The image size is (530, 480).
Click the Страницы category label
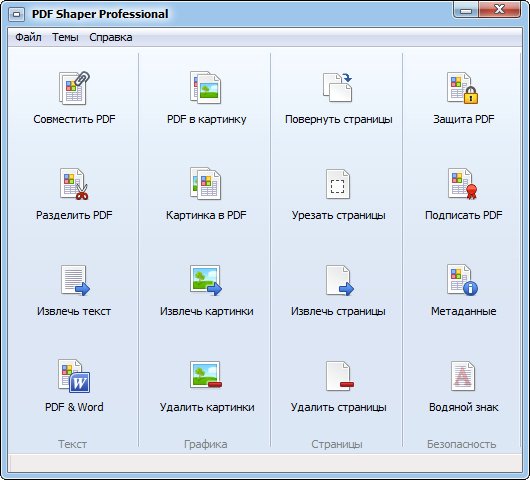click(x=337, y=444)
